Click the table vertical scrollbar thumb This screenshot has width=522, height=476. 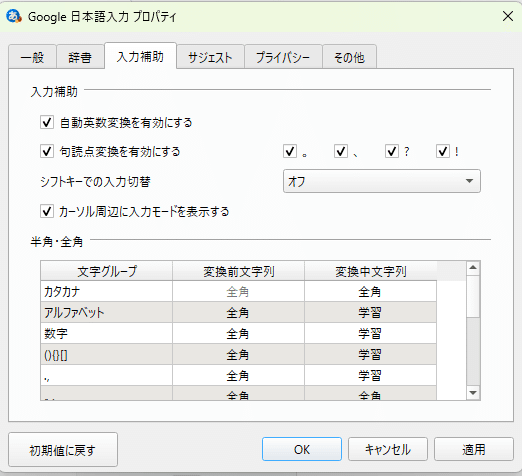tap(473, 296)
